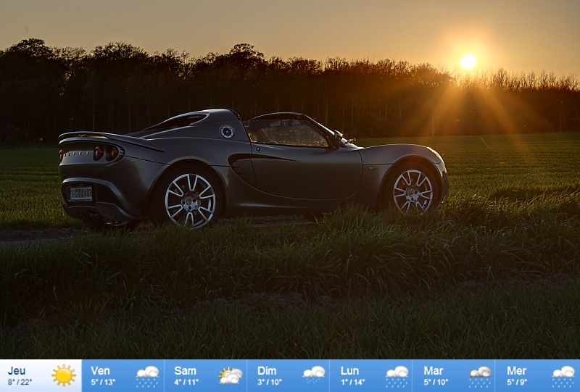Click the cloudy icon for Dim

tap(313, 375)
